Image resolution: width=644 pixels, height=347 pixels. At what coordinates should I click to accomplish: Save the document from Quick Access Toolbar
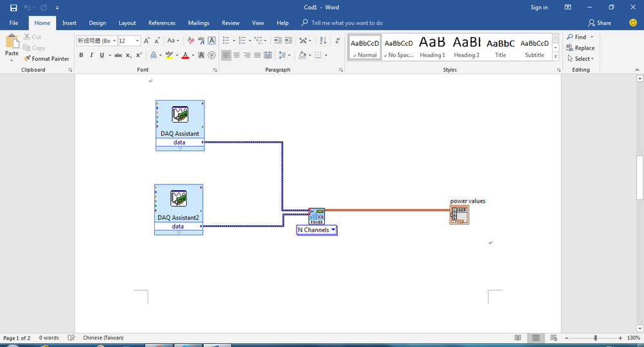(14, 7)
